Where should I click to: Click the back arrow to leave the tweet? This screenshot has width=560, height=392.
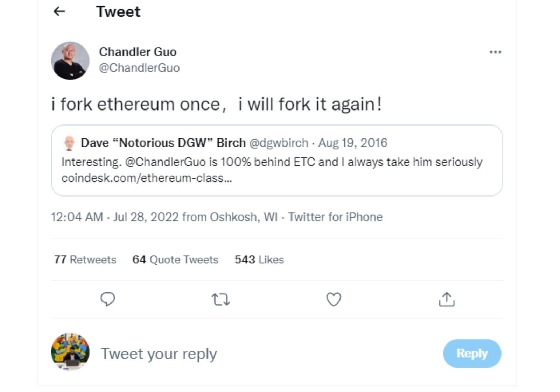(x=59, y=12)
